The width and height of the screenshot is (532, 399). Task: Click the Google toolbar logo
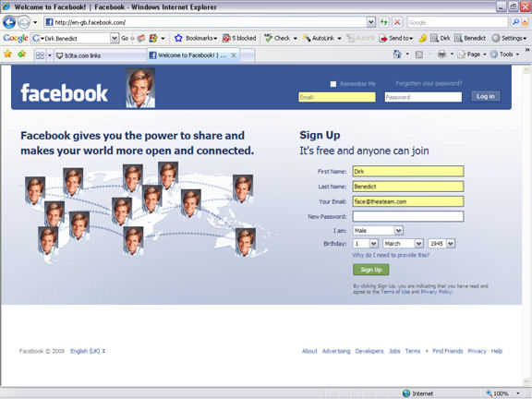pos(16,38)
